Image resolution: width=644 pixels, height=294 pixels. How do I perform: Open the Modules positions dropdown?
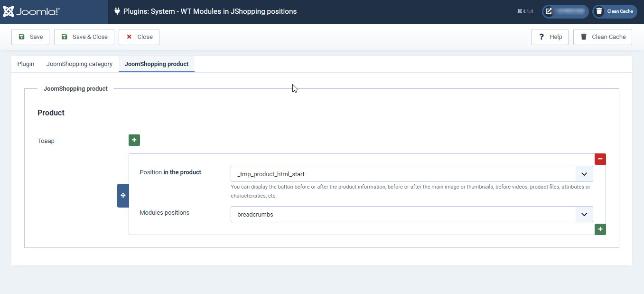[x=403, y=214]
